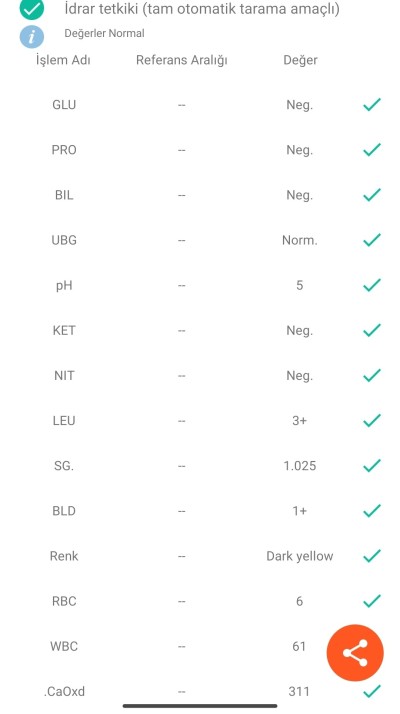Tap the checkmark beside the PRO row
The height and width of the screenshot is (714, 400).
372,149
